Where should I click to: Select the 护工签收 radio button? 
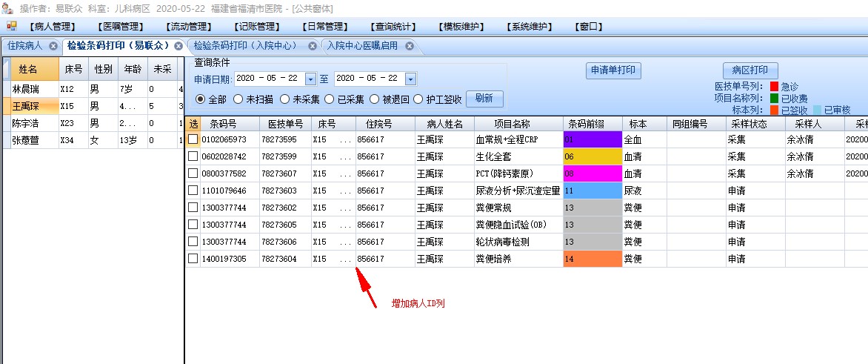(x=419, y=100)
